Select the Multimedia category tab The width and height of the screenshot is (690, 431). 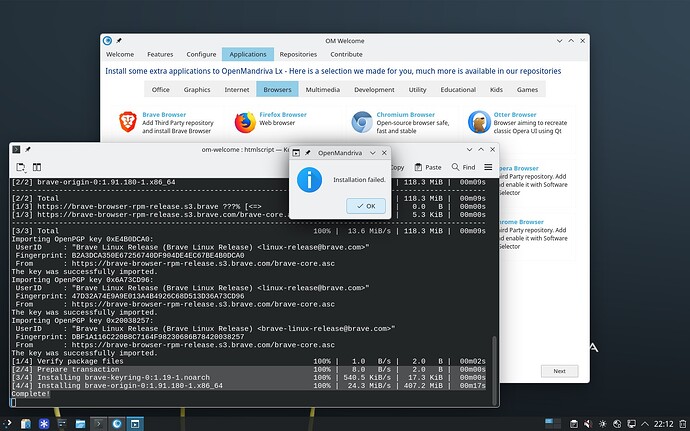click(323, 89)
